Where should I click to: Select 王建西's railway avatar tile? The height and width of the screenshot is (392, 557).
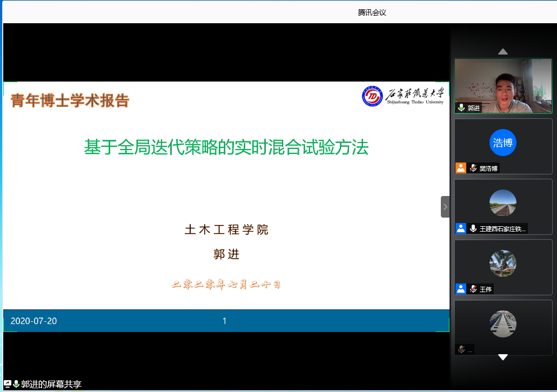coord(503,203)
